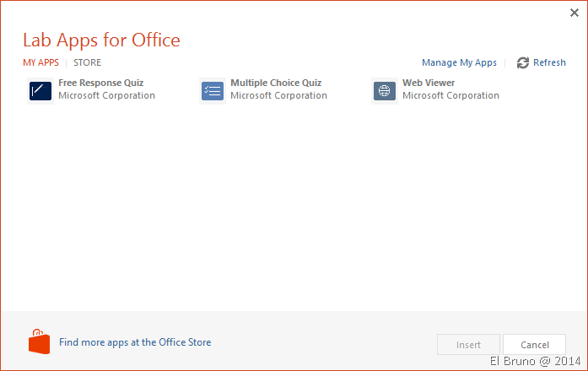The height and width of the screenshot is (371, 588).
Task: Select the Web Viewer globe icon
Action: tap(385, 90)
